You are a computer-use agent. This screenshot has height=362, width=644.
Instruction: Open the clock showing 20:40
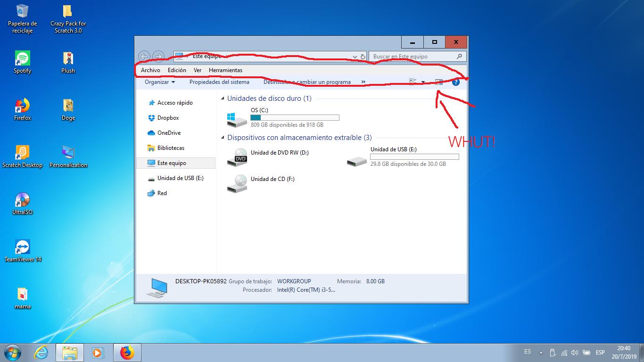coord(624,352)
